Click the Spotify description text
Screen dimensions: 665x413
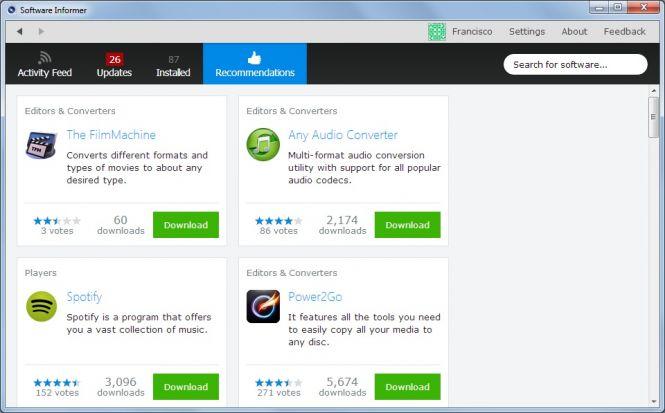[x=139, y=324]
